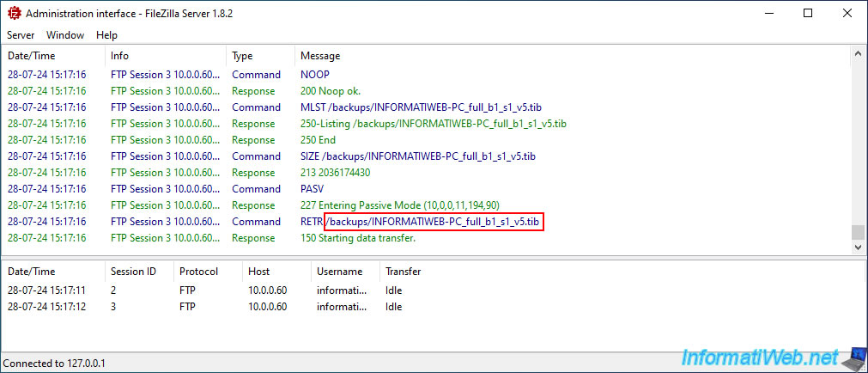Click timestamp 28-07-24 15:17:11 in sessions
The image size is (868, 373).
[47, 290]
